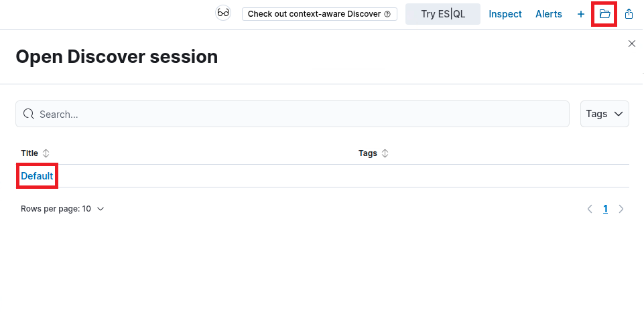Go to the next page of results
644x312 pixels.
click(x=621, y=209)
